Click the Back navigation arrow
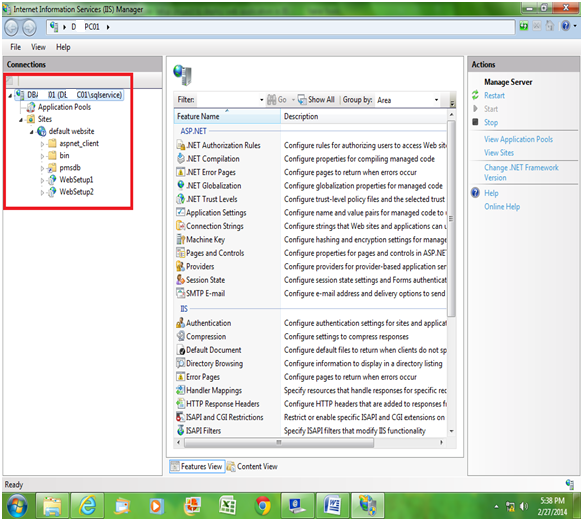Image resolution: width=583 pixels, height=521 pixels. tap(11, 28)
